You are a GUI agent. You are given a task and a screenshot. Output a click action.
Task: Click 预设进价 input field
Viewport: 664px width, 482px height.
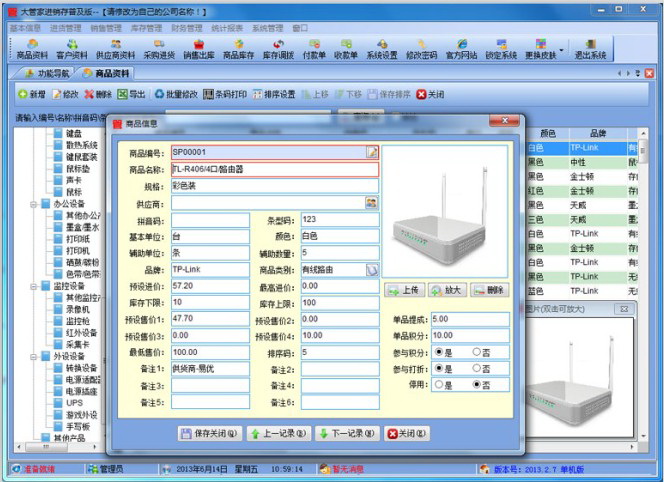[210, 286]
